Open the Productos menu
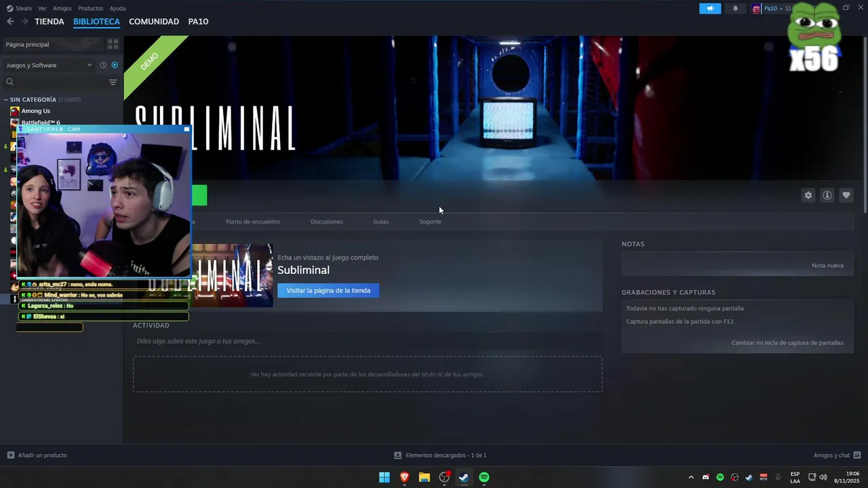Viewport: 868px width, 488px height. tap(90, 8)
